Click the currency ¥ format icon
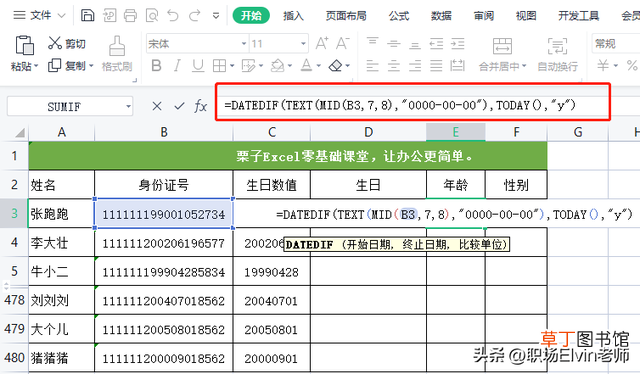Viewport: 640px width, 374px height. (x=603, y=65)
